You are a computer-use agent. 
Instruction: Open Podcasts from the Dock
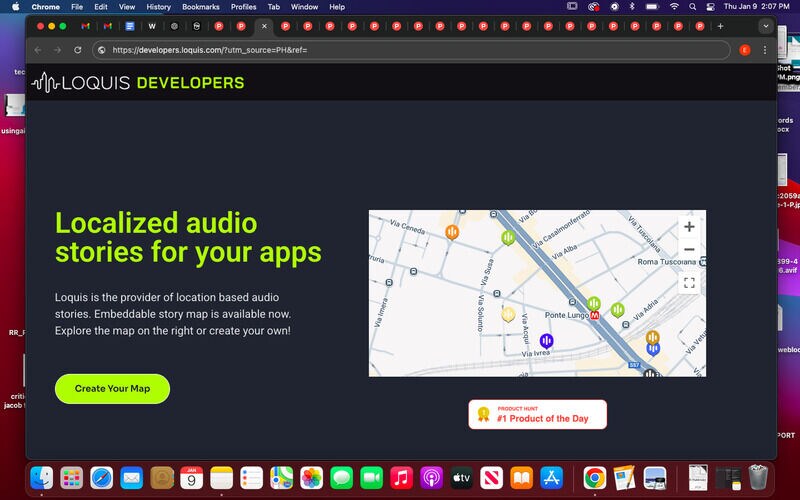(432, 478)
